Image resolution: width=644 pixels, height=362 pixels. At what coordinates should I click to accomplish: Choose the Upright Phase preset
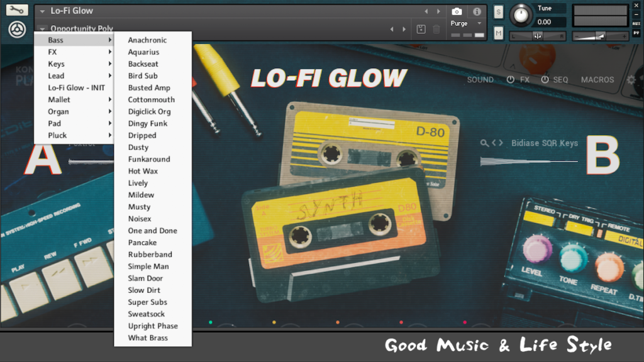[153, 326]
